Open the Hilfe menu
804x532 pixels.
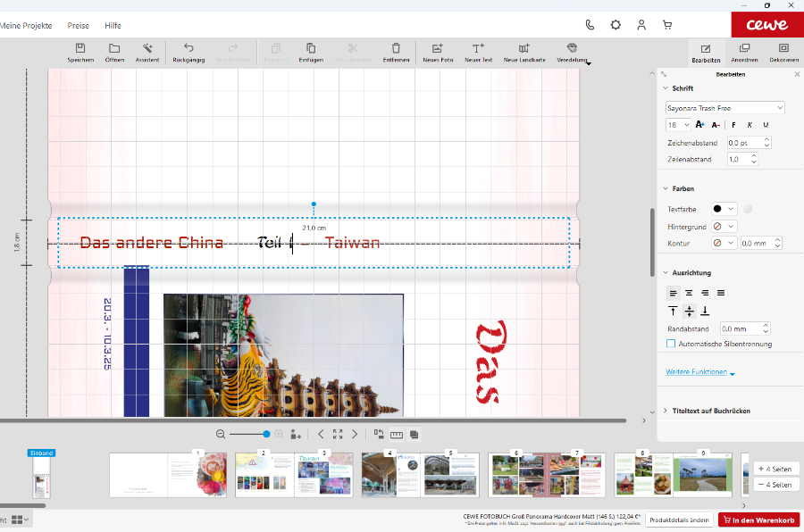113,26
